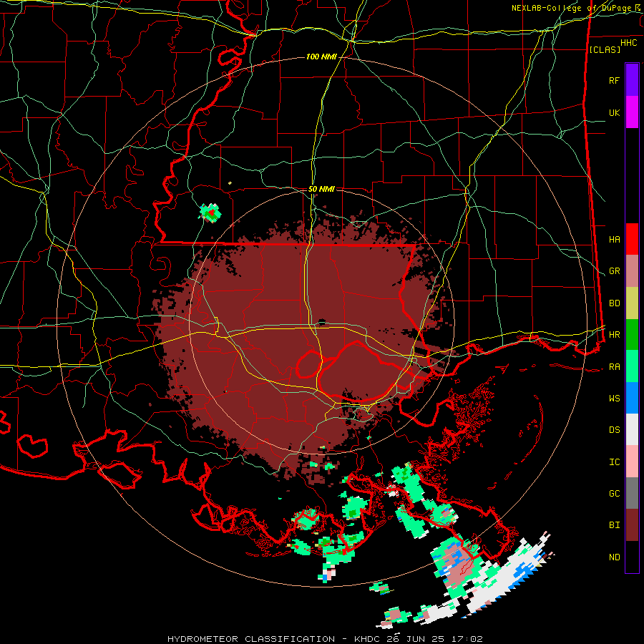Screen dimensions: 644x644
Task: Select the gray GC legend swatch
Action: click(x=632, y=493)
